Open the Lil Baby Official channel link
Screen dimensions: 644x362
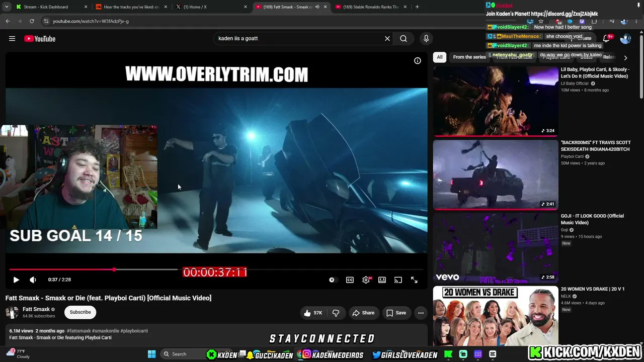tap(575, 83)
